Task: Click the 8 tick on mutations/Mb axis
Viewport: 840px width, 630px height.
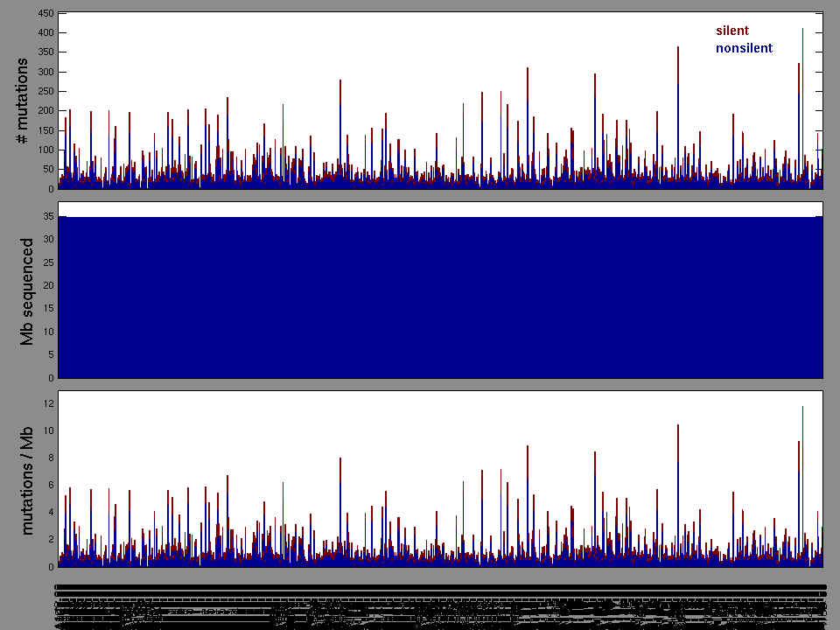Action: 50,458
